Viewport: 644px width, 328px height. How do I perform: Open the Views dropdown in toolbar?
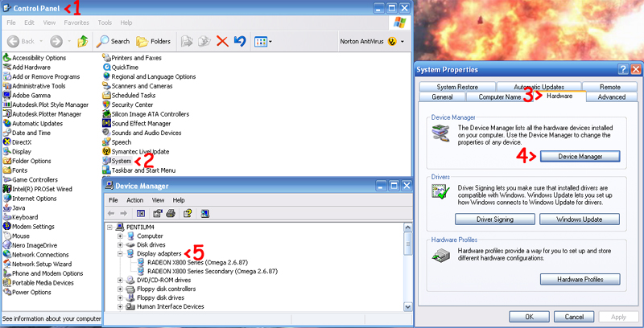pos(263,41)
